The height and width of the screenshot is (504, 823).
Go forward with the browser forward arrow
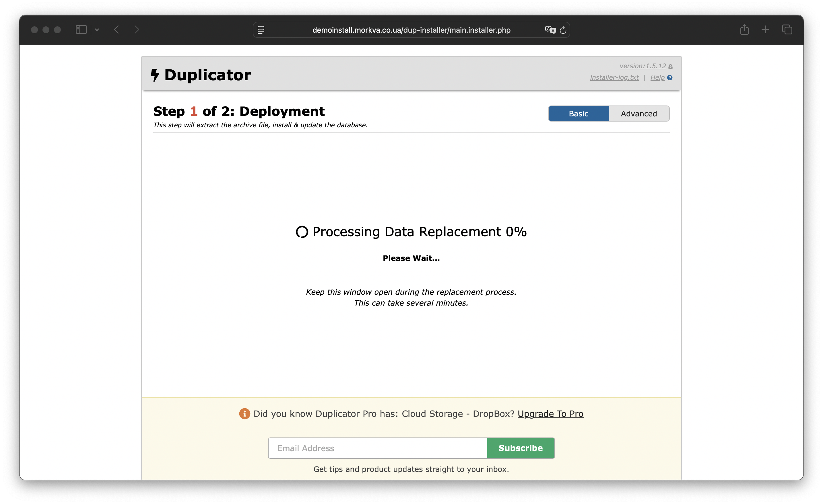pyautogui.click(x=137, y=30)
